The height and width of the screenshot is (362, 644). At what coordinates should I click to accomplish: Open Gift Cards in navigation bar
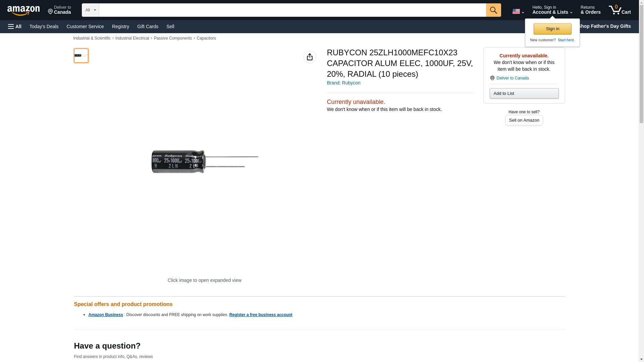click(148, 26)
